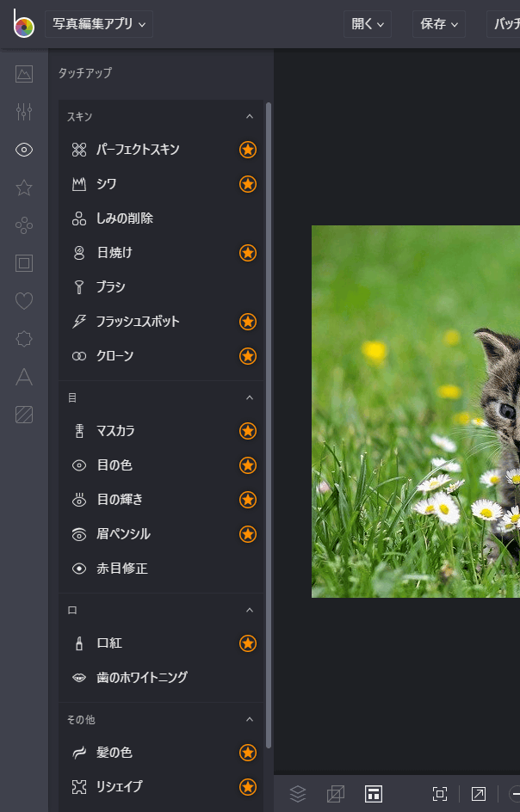The width and height of the screenshot is (520, 812).
Task: Collapse the その他 section
Action: (x=250, y=719)
